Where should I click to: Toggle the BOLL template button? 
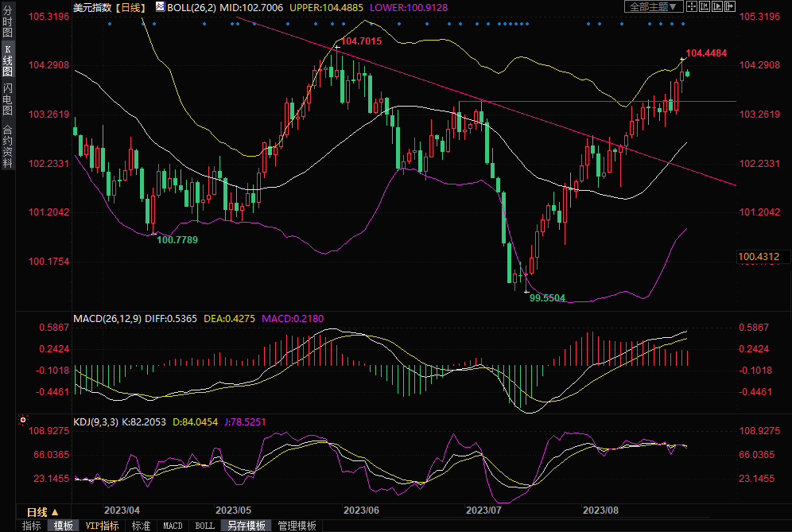pos(204,526)
